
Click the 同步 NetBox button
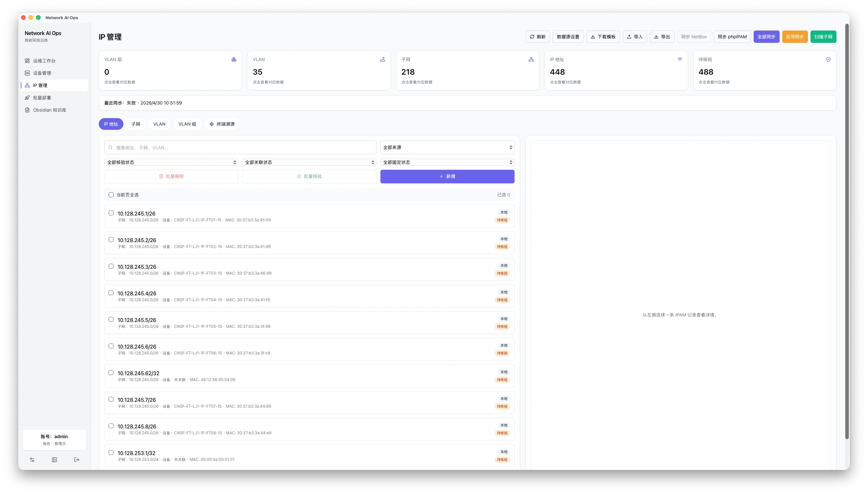694,37
